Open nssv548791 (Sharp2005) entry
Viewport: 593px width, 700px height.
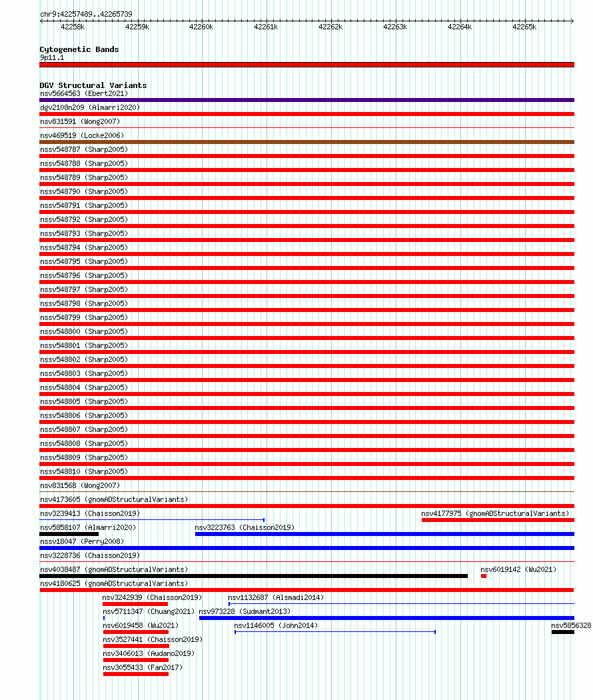[84, 205]
